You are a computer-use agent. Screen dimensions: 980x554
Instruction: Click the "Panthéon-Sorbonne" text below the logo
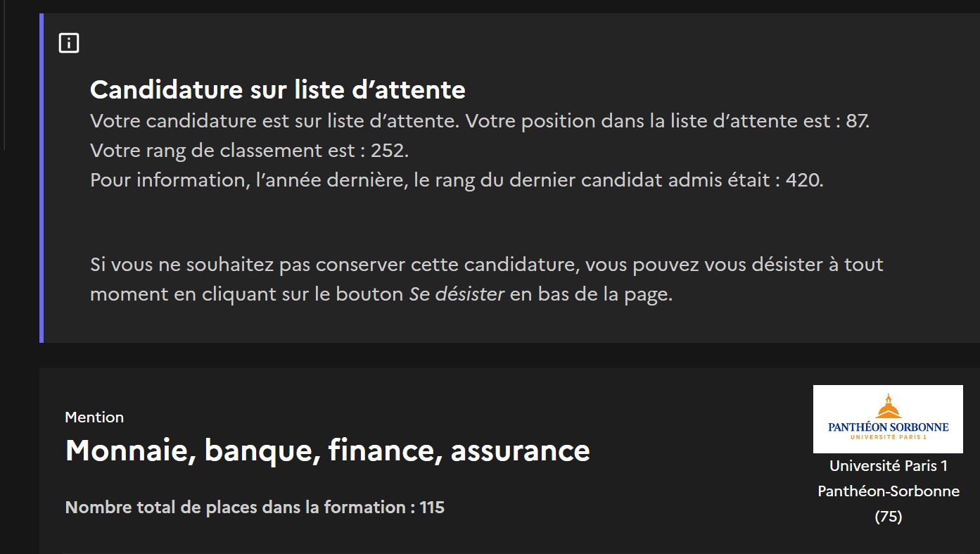[888, 491]
